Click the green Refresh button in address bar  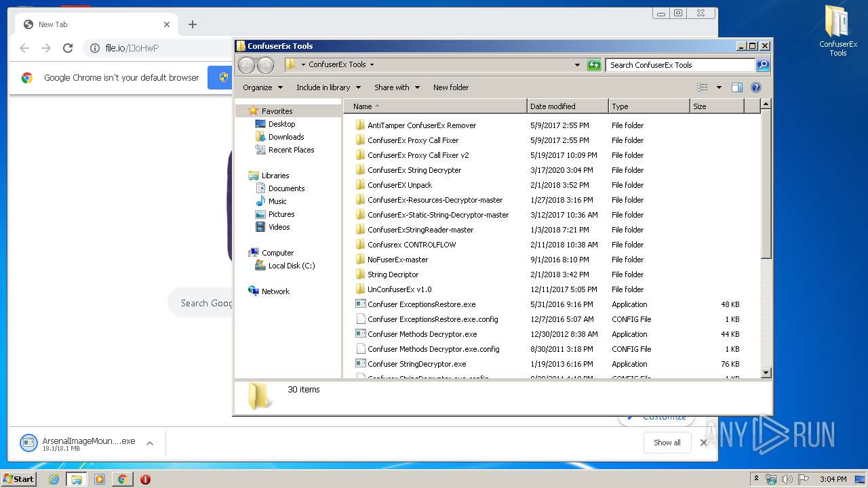(594, 65)
